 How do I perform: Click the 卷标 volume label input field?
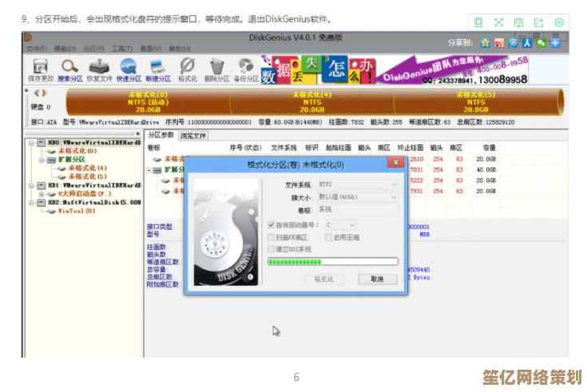357,209
